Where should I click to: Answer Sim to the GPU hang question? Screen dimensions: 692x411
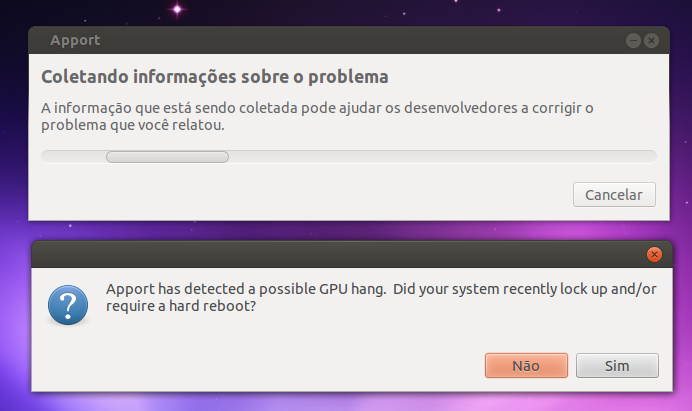pos(617,366)
